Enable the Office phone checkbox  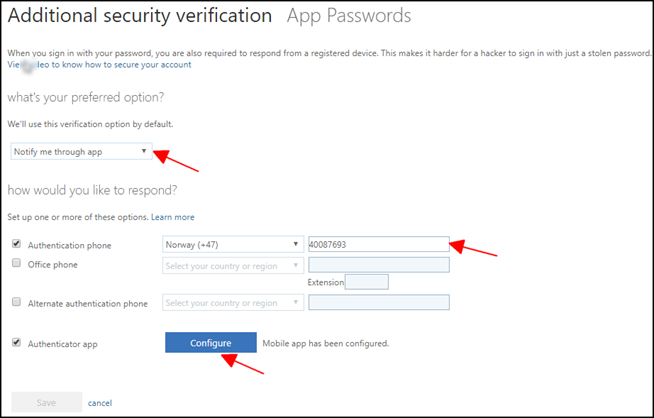coord(16,263)
